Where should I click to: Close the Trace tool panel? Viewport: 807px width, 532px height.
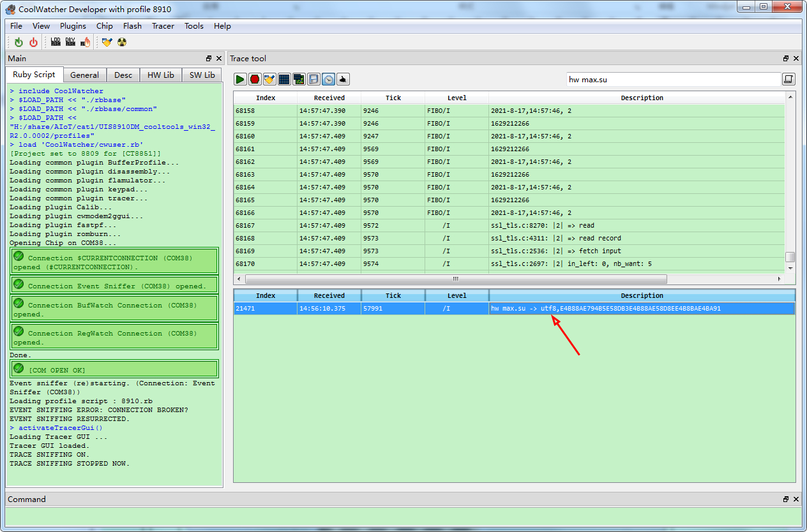point(796,58)
